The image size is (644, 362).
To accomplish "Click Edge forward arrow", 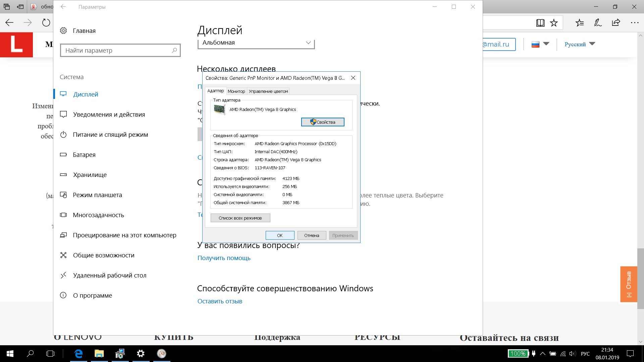I will (28, 23).
